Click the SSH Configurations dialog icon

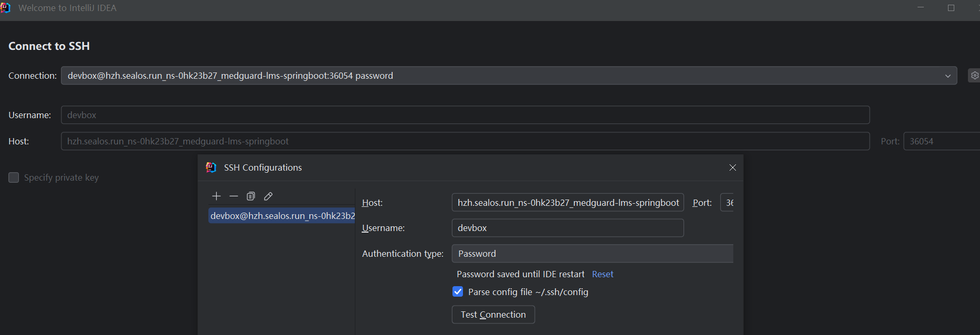point(211,167)
